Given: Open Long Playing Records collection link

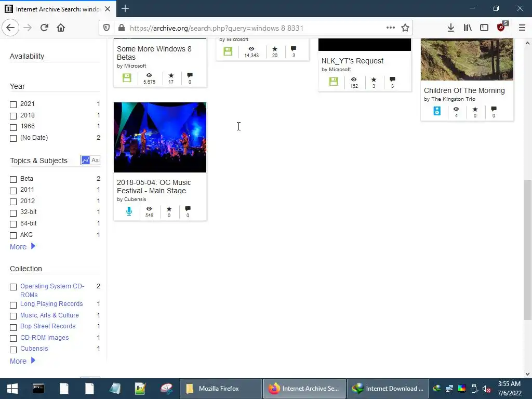Looking at the screenshot, I should point(51,303).
